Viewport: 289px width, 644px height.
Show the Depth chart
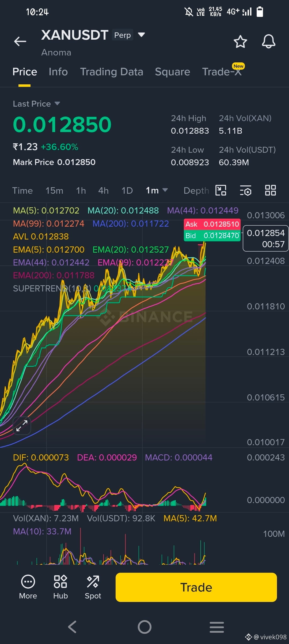[x=196, y=190]
